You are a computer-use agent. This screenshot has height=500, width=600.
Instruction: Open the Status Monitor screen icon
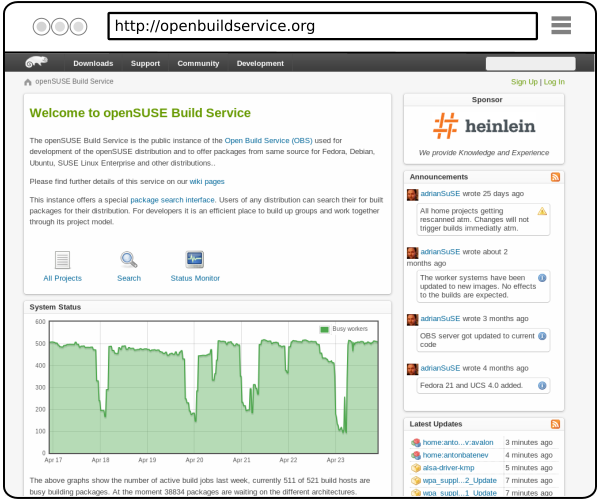(x=195, y=259)
